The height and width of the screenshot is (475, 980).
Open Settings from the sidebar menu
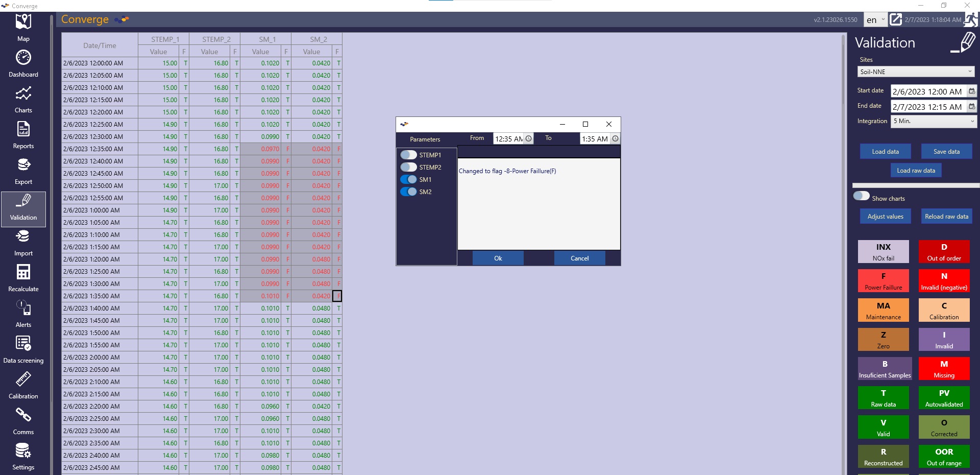click(23, 456)
